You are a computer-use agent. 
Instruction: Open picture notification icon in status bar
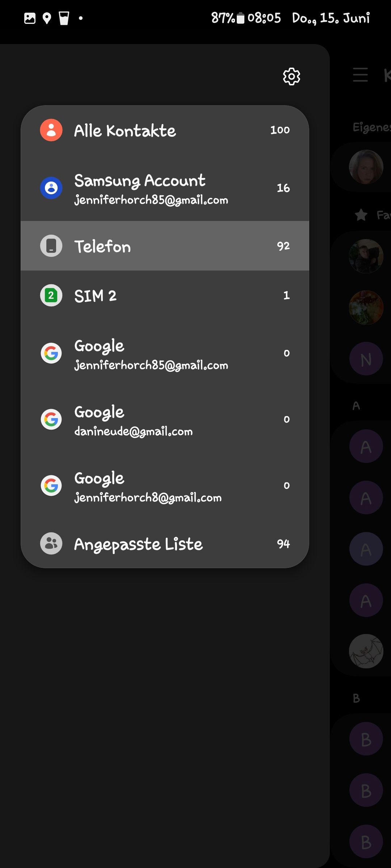[x=30, y=18]
